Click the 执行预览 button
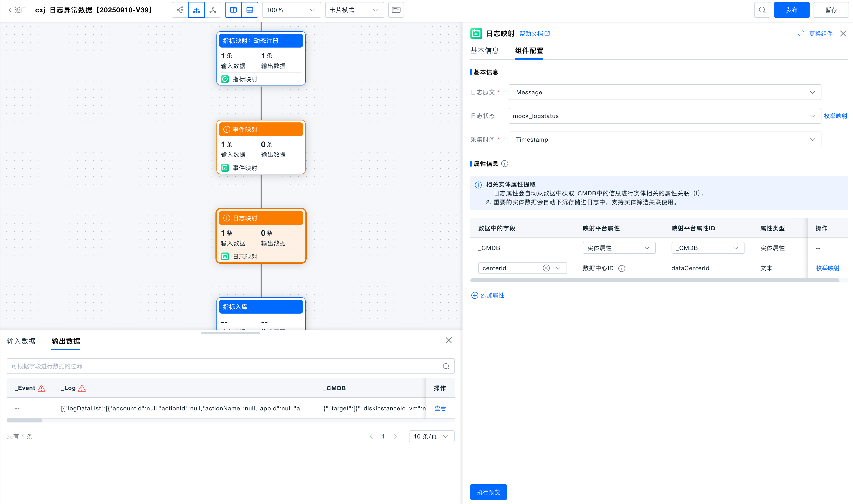853x504 pixels. [x=488, y=492]
